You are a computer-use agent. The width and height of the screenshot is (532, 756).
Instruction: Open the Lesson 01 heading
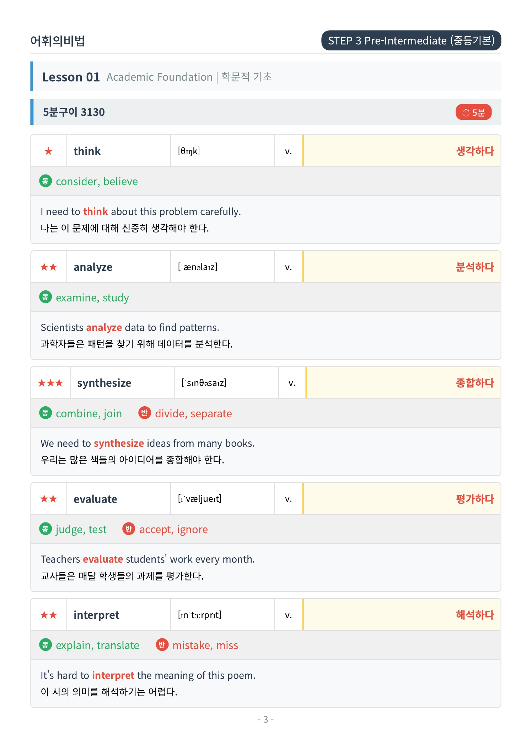pyautogui.click(x=71, y=77)
